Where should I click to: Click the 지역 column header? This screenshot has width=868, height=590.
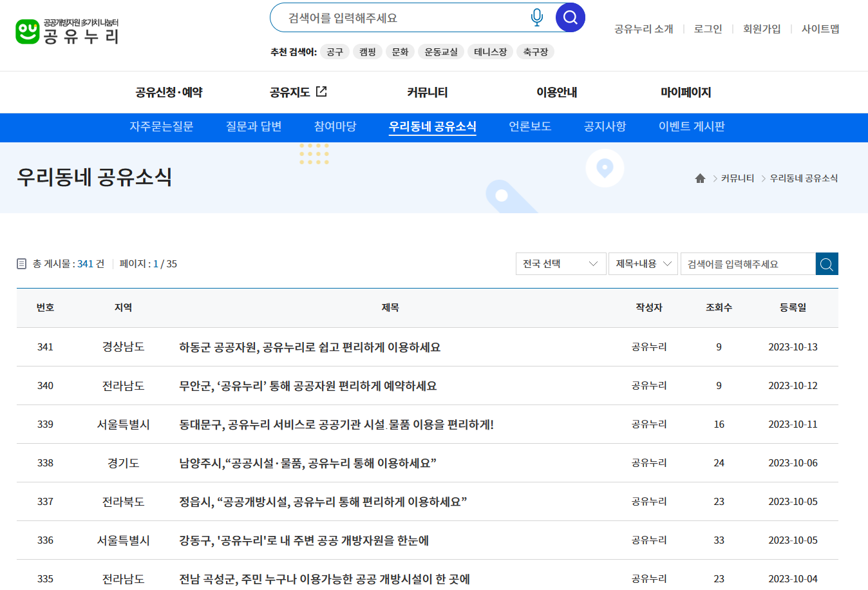pyautogui.click(x=123, y=308)
